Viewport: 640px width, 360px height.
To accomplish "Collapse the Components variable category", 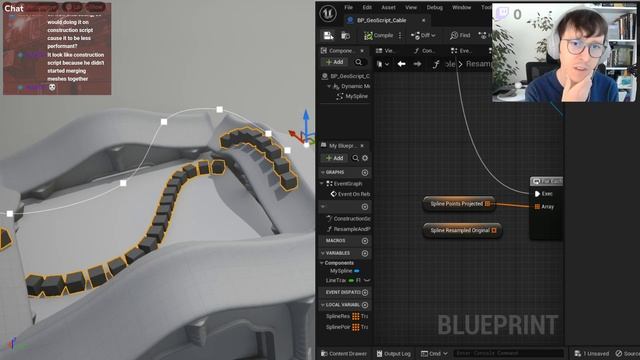I will click(x=322, y=263).
